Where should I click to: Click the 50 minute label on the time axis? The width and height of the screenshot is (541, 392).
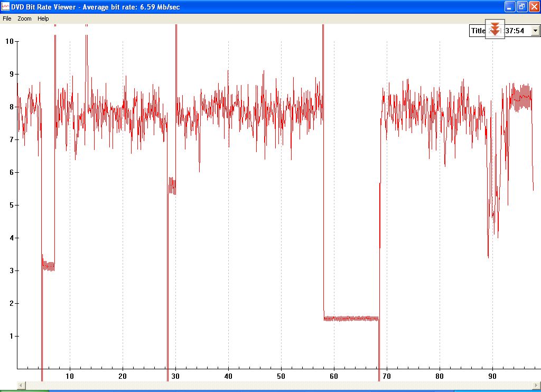(x=281, y=376)
